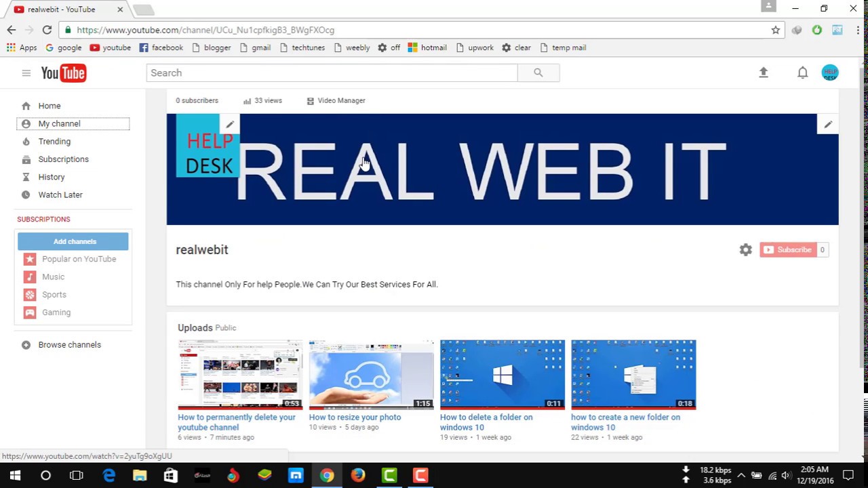This screenshot has width=868, height=488.
Task: Open channel settings gear icon
Action: 746,250
